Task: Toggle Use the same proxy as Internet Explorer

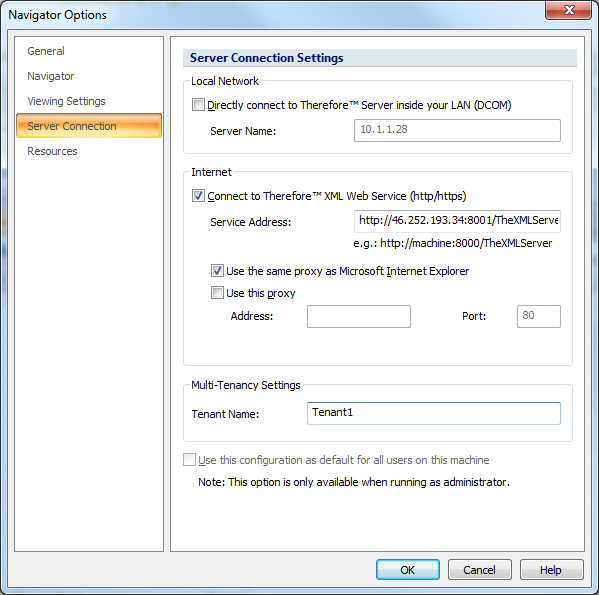Action: pos(217,271)
